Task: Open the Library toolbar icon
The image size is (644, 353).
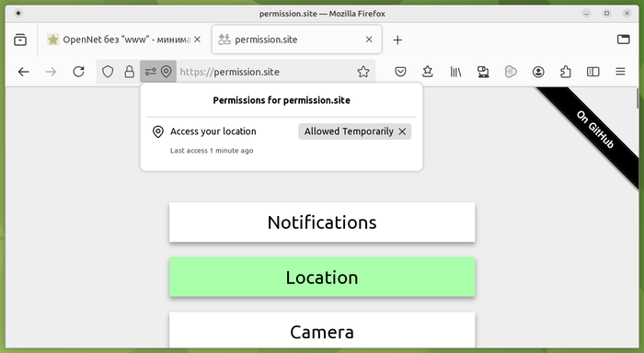Action: point(455,72)
